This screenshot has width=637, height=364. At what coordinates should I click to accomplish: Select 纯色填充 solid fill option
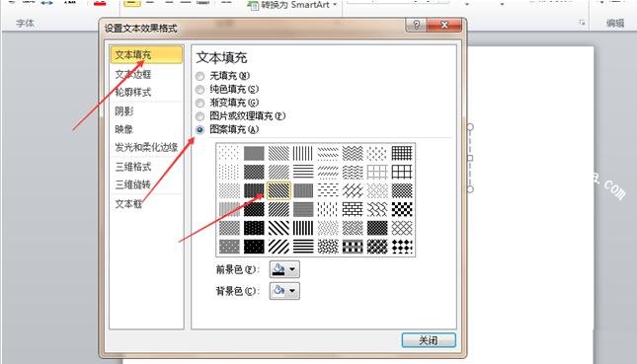tap(199, 90)
